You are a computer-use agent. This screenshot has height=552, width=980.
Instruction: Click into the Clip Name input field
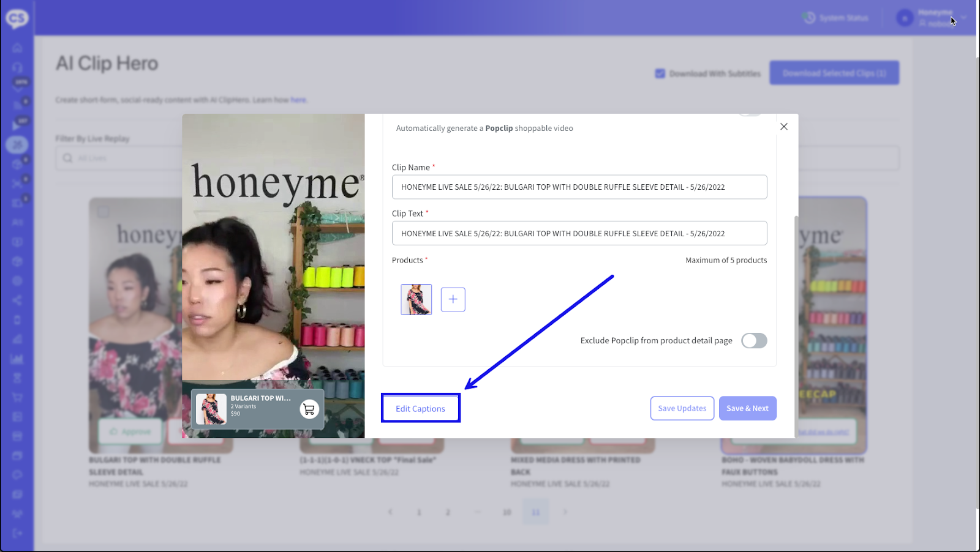pyautogui.click(x=579, y=187)
